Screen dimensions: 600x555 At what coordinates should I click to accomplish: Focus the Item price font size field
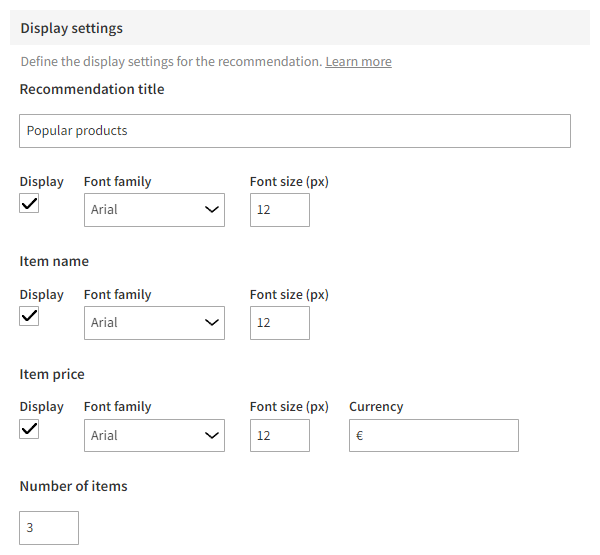[x=279, y=435]
